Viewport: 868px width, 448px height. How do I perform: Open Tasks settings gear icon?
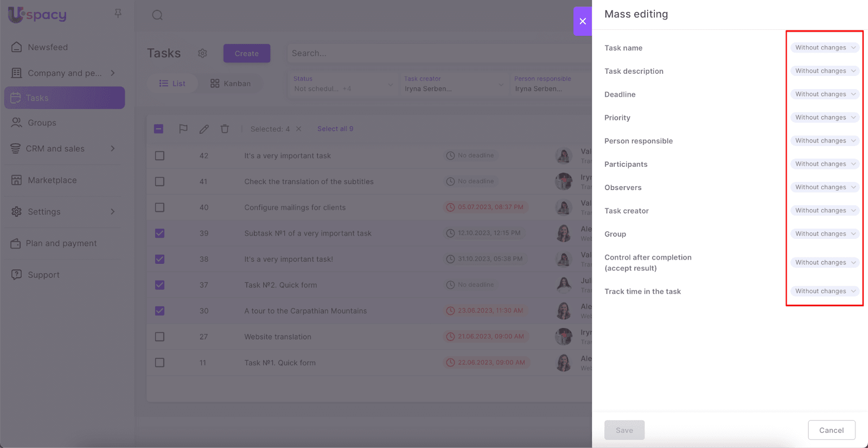[202, 53]
